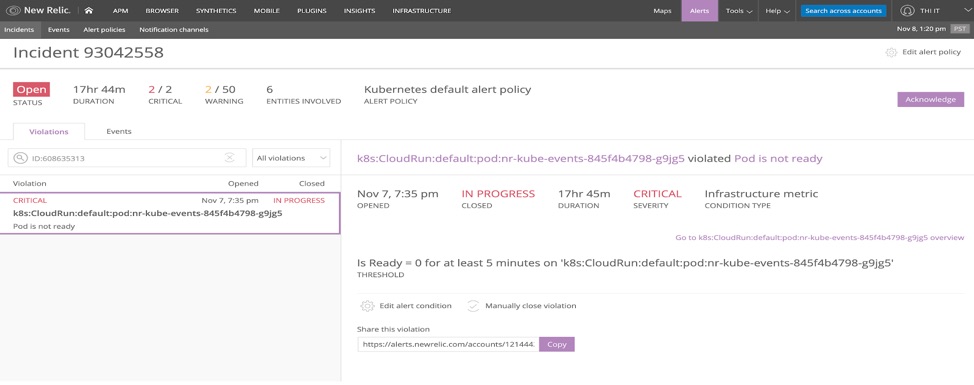Expand the Tools menu
The image size is (974, 385).
(x=739, y=11)
